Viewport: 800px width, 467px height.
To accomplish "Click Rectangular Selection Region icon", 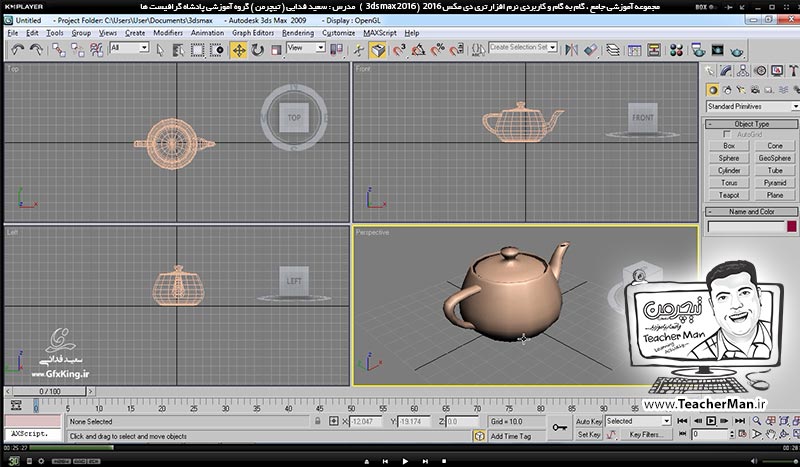I will pyautogui.click(x=197, y=50).
